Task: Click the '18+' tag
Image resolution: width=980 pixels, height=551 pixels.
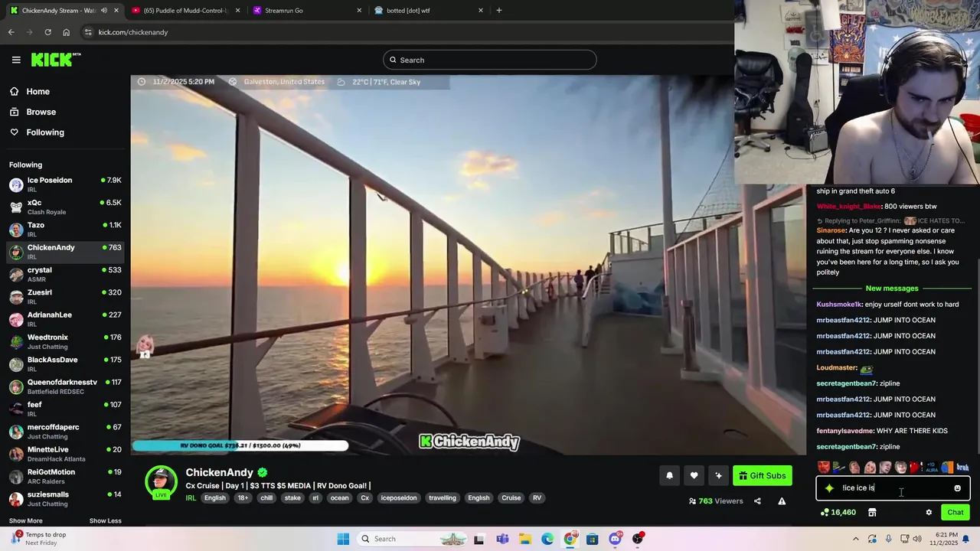Action: [x=243, y=498]
